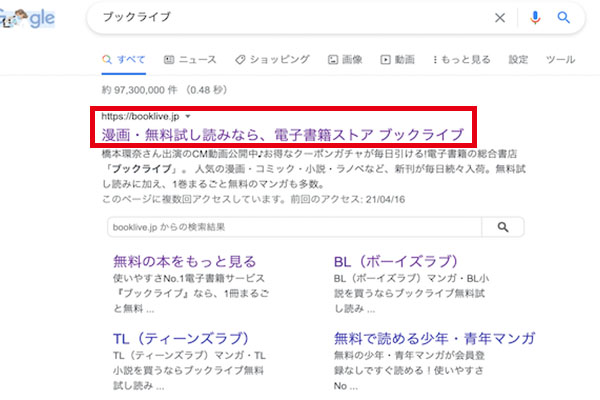Click the Google logo

(28, 18)
